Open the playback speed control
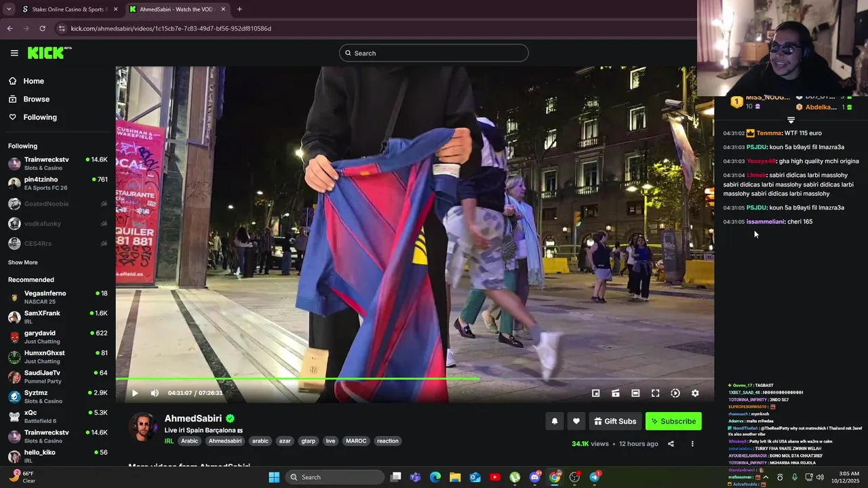The height and width of the screenshot is (488, 868). point(675,393)
